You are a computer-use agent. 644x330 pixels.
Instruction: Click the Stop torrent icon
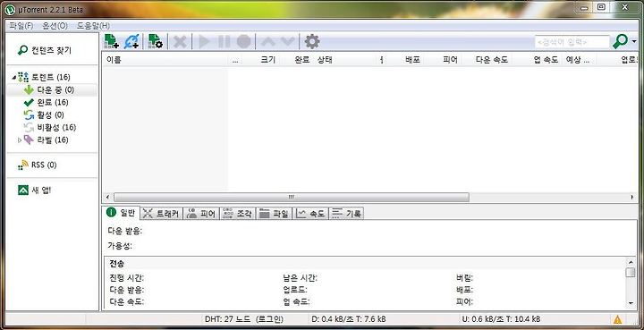pos(243,41)
